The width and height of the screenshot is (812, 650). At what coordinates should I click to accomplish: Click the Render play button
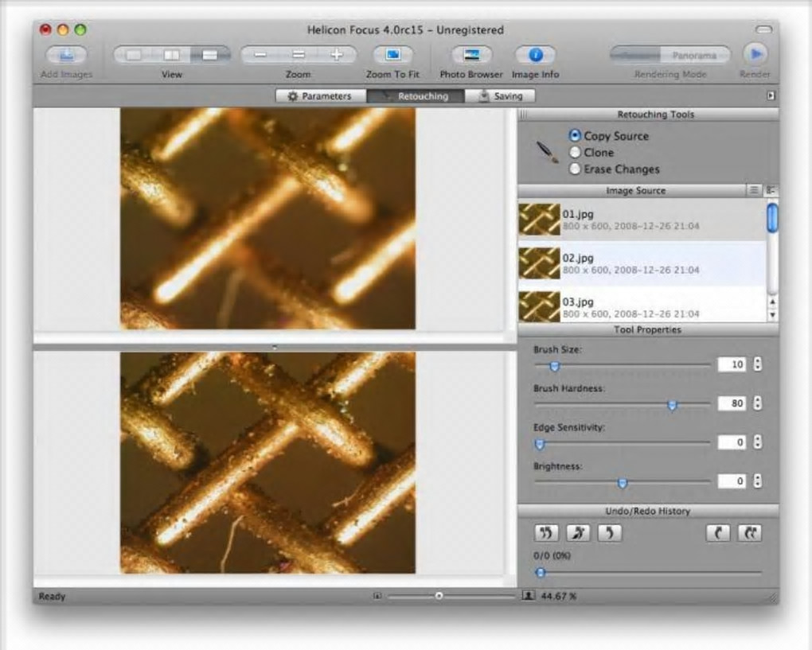click(x=754, y=55)
